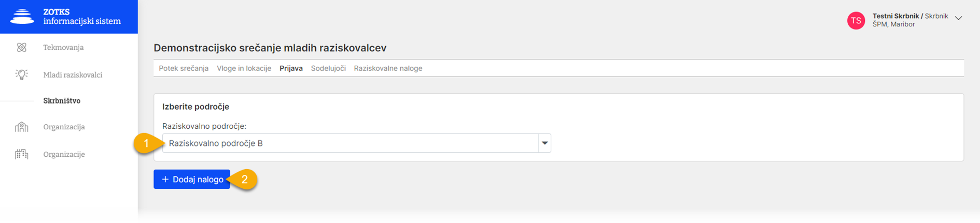This screenshot has height=223, width=980.
Task: Click the ZOTKS logo icon
Action: 22,17
